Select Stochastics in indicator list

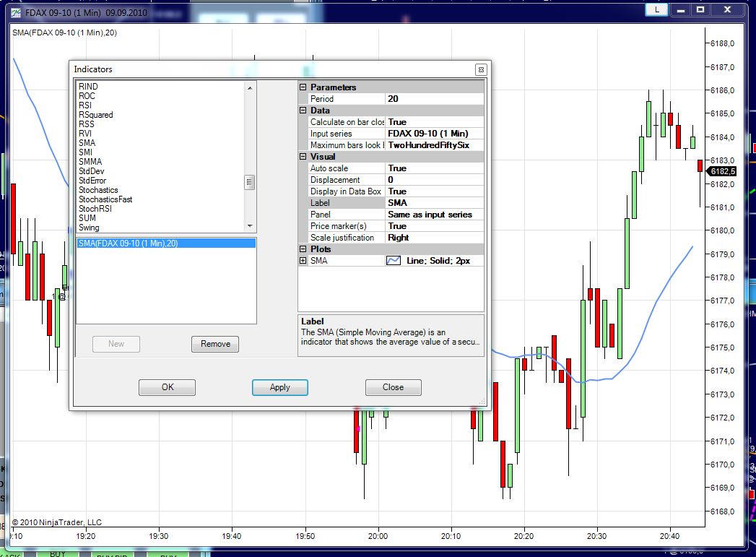click(x=98, y=190)
